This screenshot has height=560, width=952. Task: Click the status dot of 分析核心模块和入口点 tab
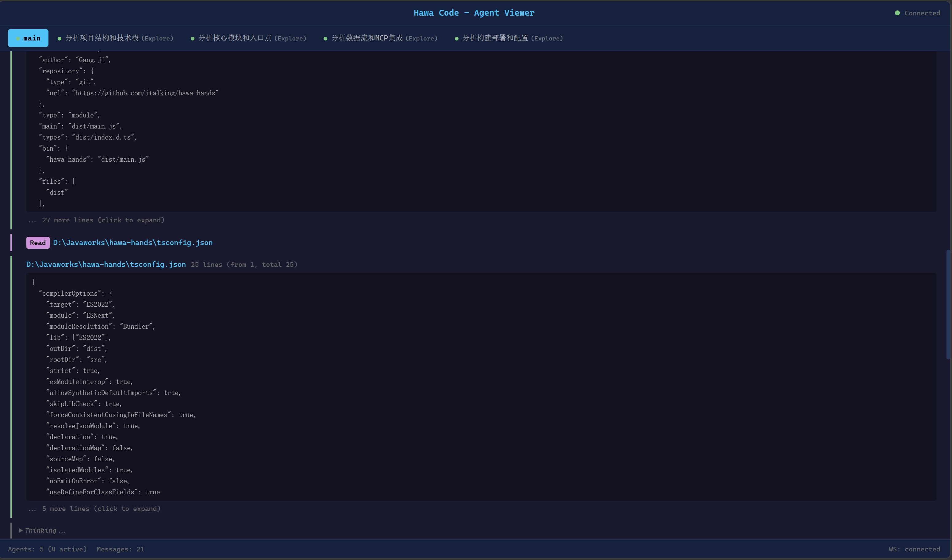click(x=192, y=39)
